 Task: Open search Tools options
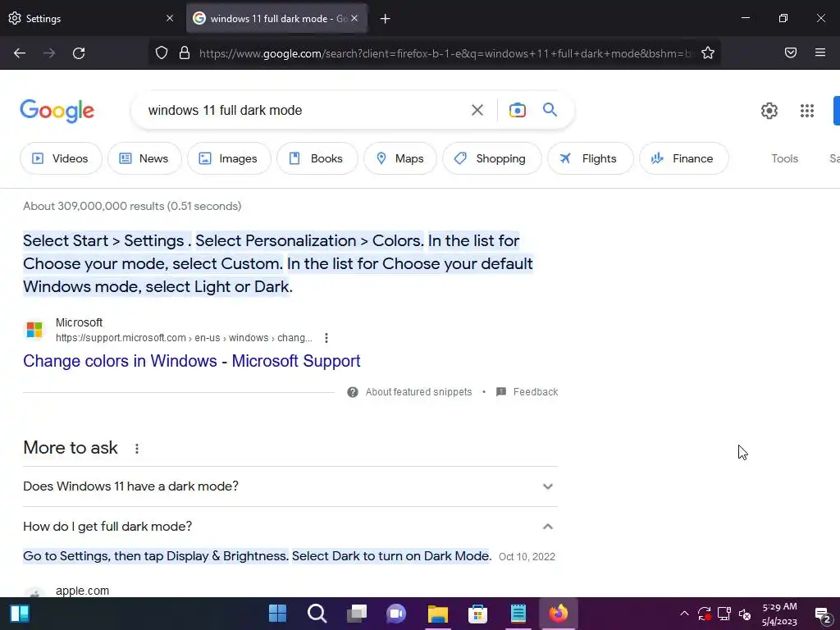click(784, 158)
